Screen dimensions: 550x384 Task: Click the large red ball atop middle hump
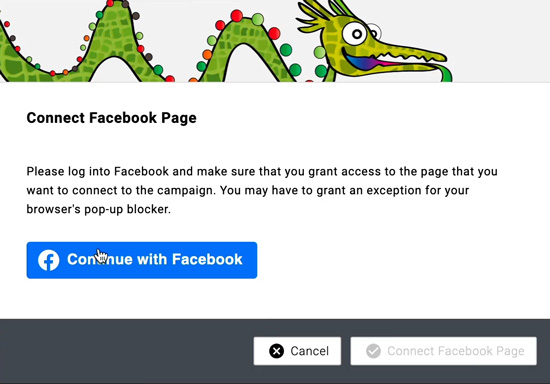[237, 16]
